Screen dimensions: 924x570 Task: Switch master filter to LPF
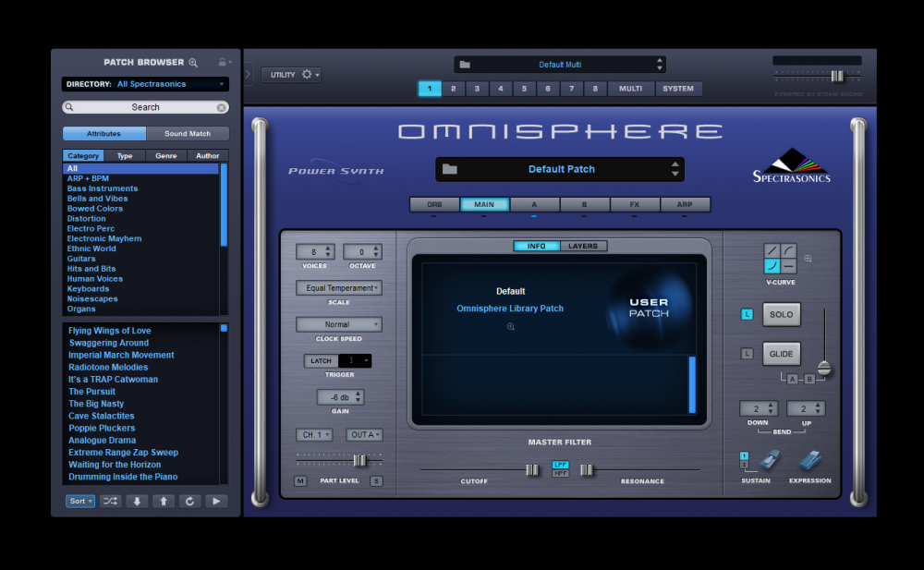tap(560, 465)
